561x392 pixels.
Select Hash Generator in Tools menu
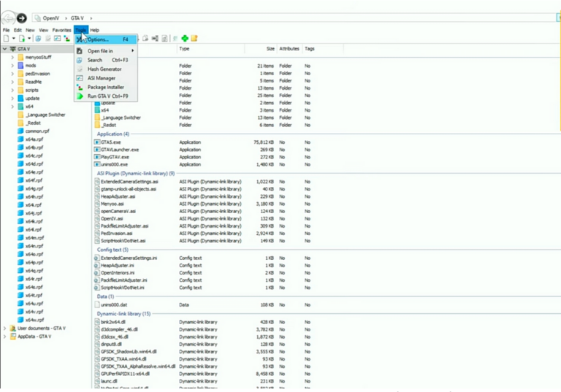tap(105, 69)
